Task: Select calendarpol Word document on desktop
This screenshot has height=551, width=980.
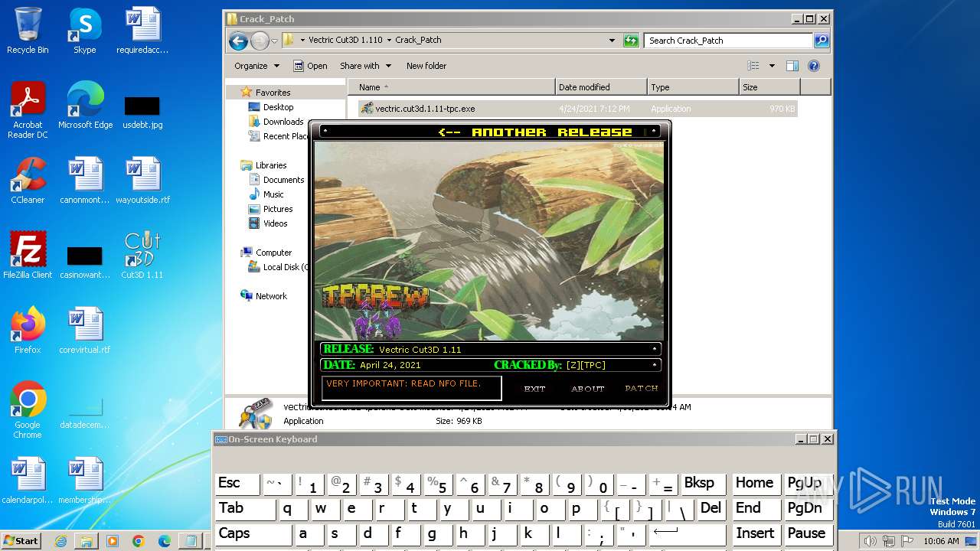Action: pyautogui.click(x=28, y=481)
